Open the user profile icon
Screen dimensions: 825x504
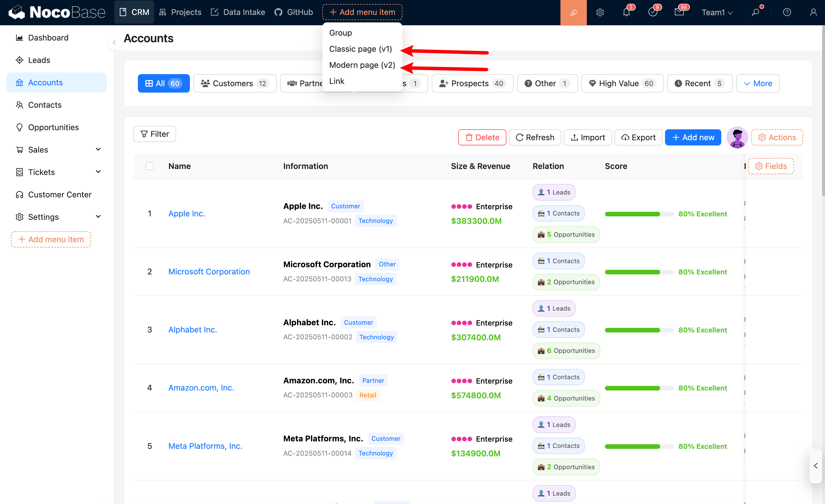[x=813, y=12]
